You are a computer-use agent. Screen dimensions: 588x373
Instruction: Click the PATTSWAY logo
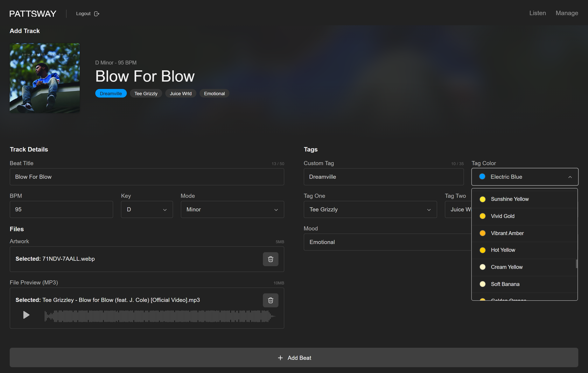pyautogui.click(x=32, y=14)
